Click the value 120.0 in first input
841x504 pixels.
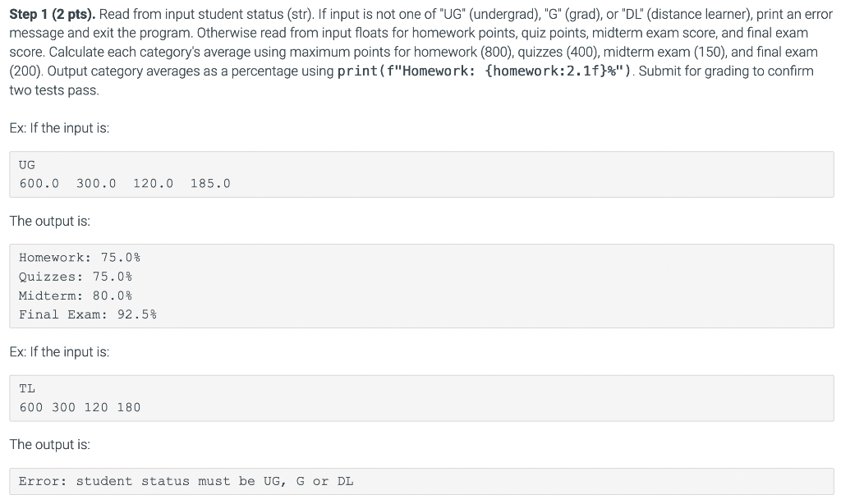tap(154, 183)
